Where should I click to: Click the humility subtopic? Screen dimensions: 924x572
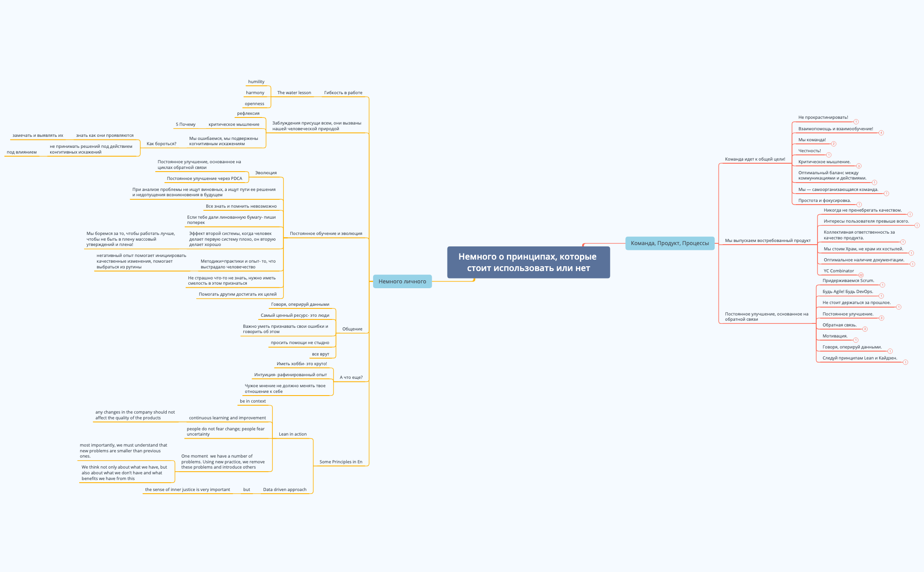[x=256, y=81]
